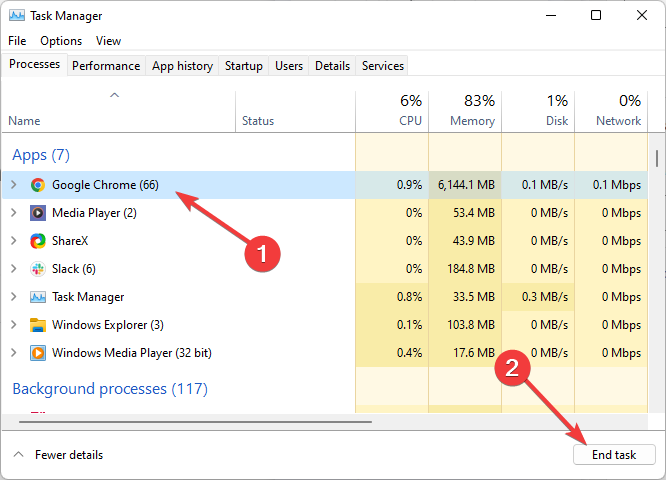Click the Background processes (117) heading
Image resolution: width=666 pixels, height=480 pixels.
(x=110, y=389)
